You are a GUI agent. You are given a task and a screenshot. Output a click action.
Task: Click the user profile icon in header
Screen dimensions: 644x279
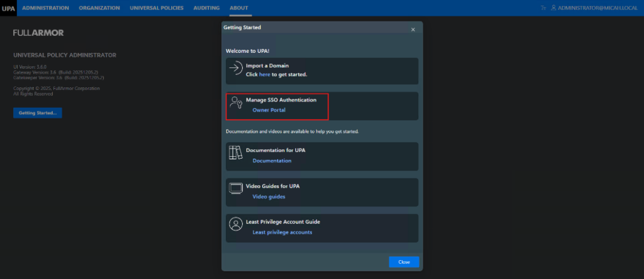553,8
